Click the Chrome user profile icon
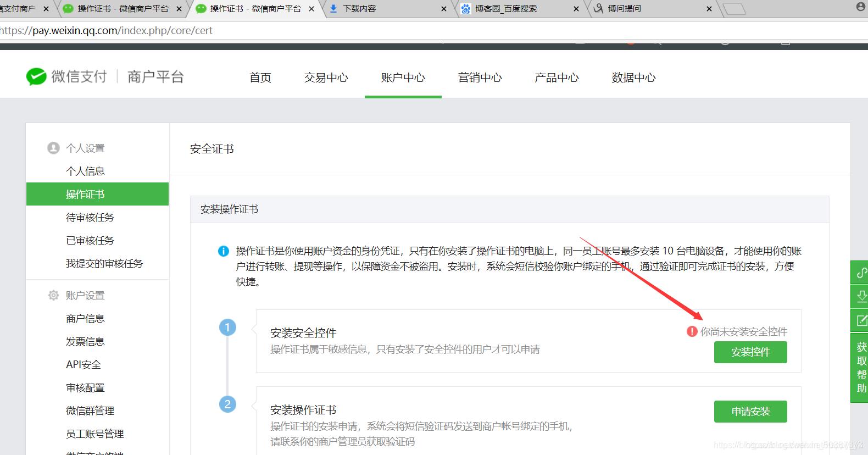868x455 pixels. click(861, 7)
